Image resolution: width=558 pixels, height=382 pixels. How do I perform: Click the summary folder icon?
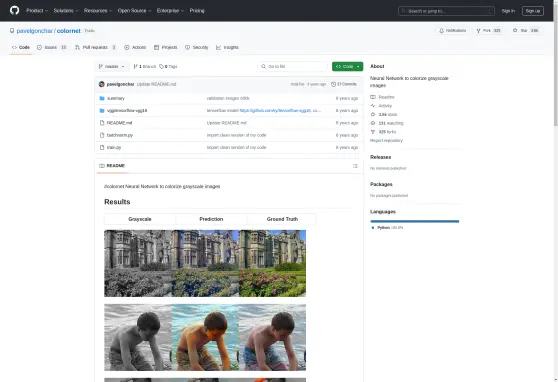102,98
